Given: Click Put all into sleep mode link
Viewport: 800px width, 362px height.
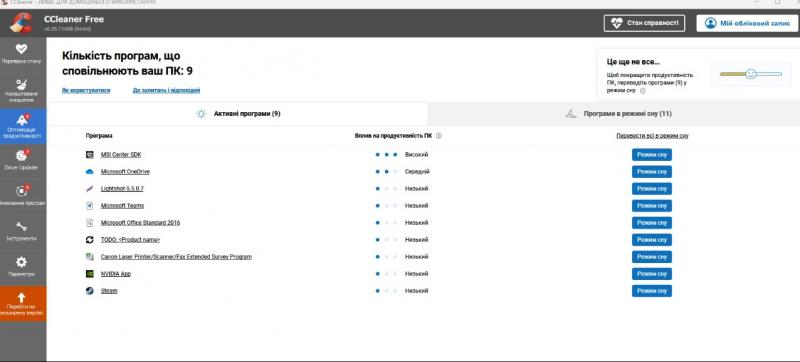Looking at the screenshot, I should pos(652,136).
